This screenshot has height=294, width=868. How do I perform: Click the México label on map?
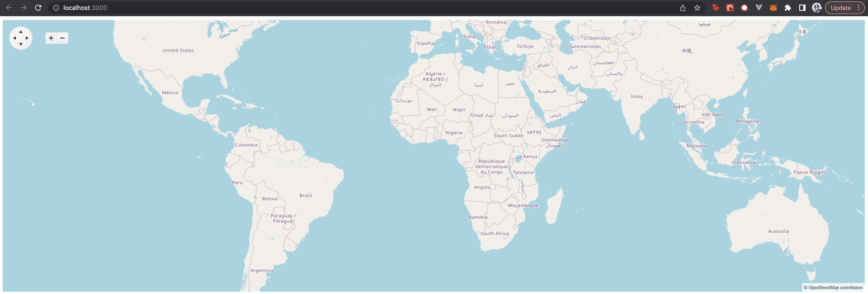point(170,93)
